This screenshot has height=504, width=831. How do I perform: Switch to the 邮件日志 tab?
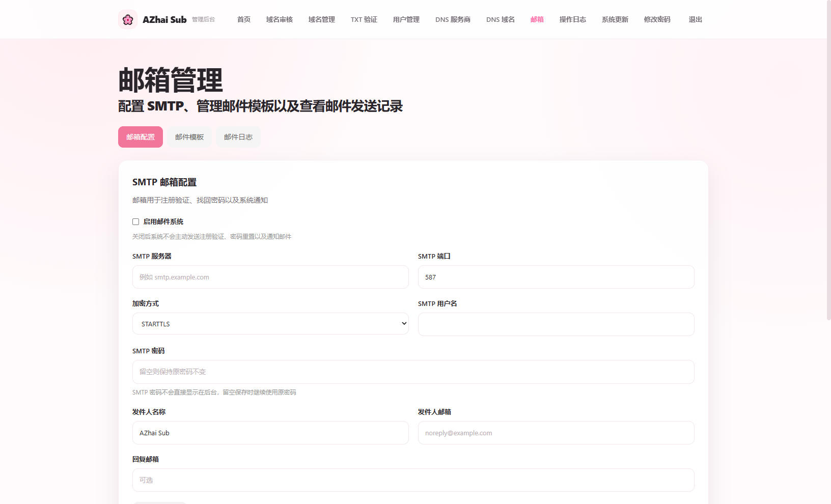[x=238, y=137]
